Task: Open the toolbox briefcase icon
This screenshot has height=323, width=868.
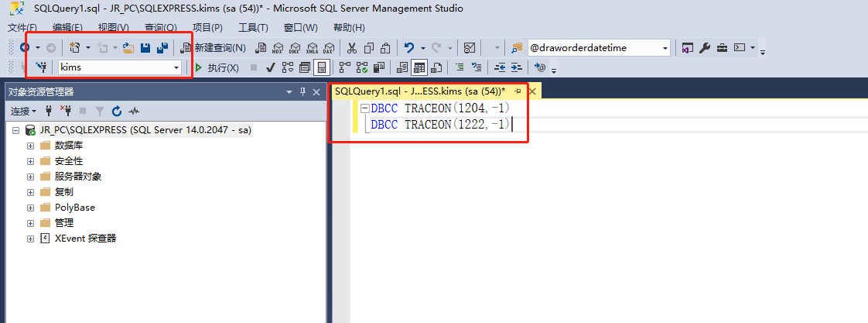Action: tap(722, 48)
